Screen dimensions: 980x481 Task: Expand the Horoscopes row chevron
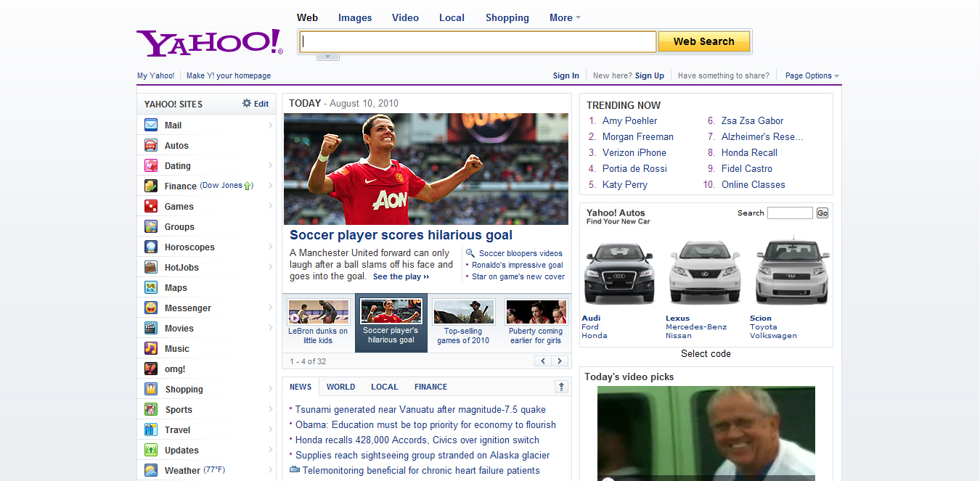point(271,247)
